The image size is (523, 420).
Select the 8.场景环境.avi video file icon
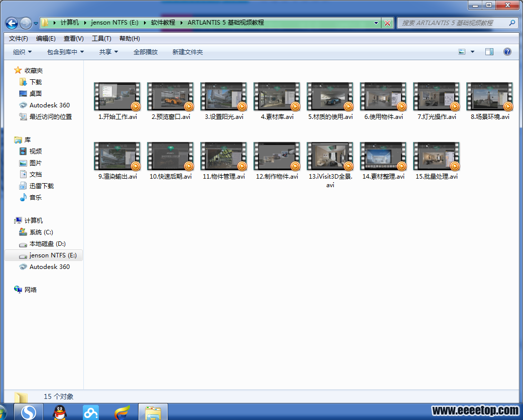click(x=490, y=96)
